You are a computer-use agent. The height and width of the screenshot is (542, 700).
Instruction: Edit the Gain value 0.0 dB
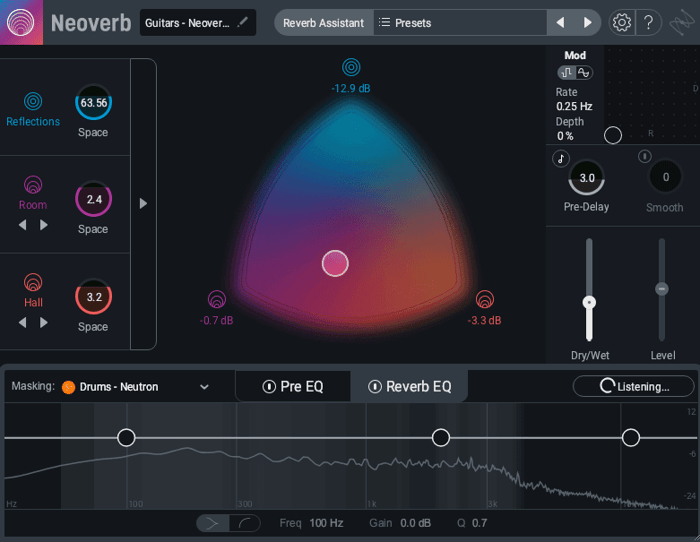click(x=415, y=523)
